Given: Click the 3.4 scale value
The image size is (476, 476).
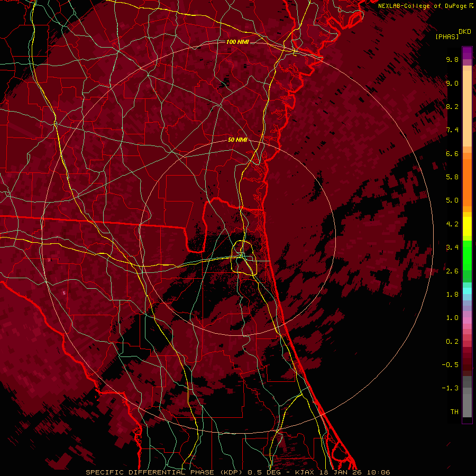Looking at the screenshot, I should coord(452,248).
